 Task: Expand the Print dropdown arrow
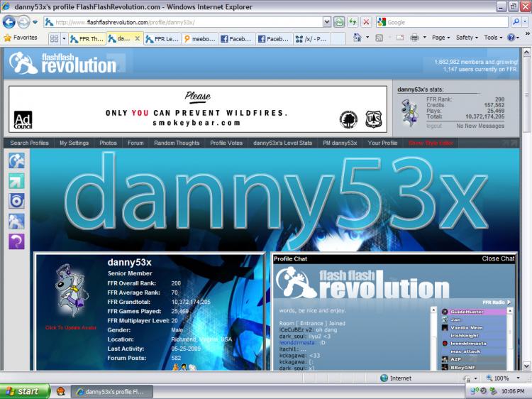pyautogui.click(x=424, y=38)
